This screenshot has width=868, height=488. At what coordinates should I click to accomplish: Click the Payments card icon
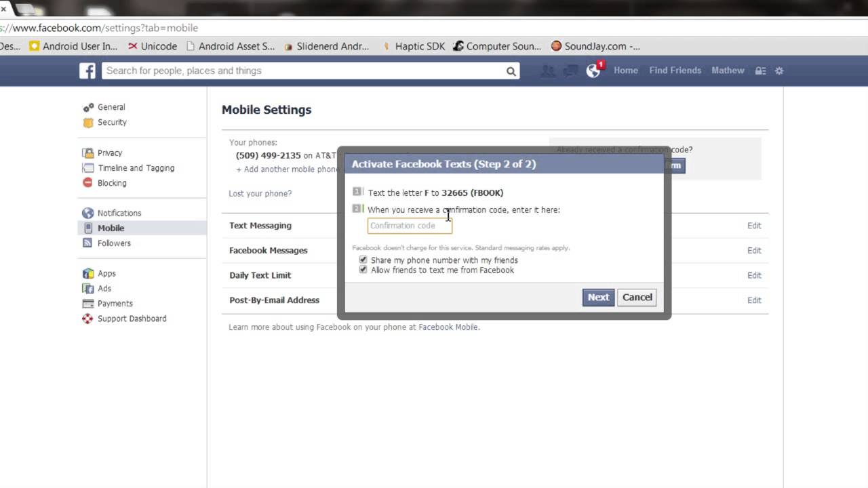pos(88,304)
